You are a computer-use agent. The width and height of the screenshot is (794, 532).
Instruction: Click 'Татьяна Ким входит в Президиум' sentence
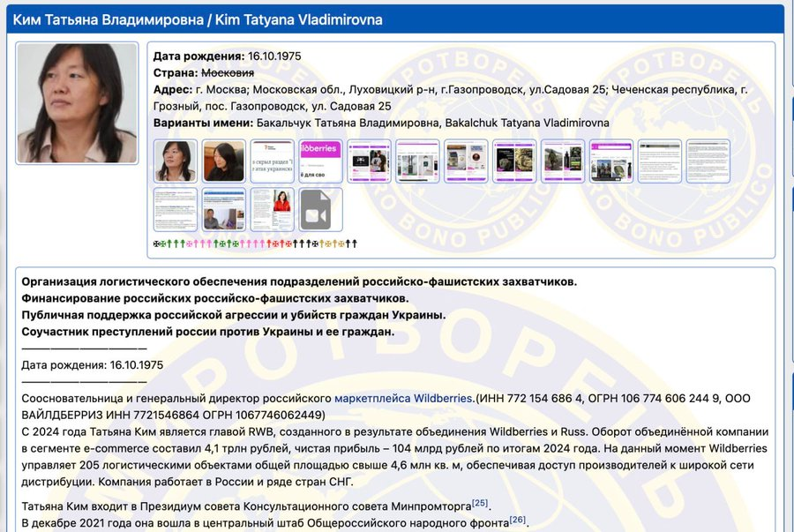(x=255, y=506)
